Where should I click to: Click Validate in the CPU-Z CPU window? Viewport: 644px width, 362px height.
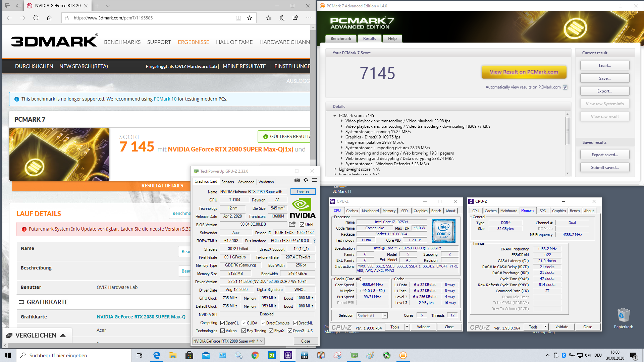point(423,327)
